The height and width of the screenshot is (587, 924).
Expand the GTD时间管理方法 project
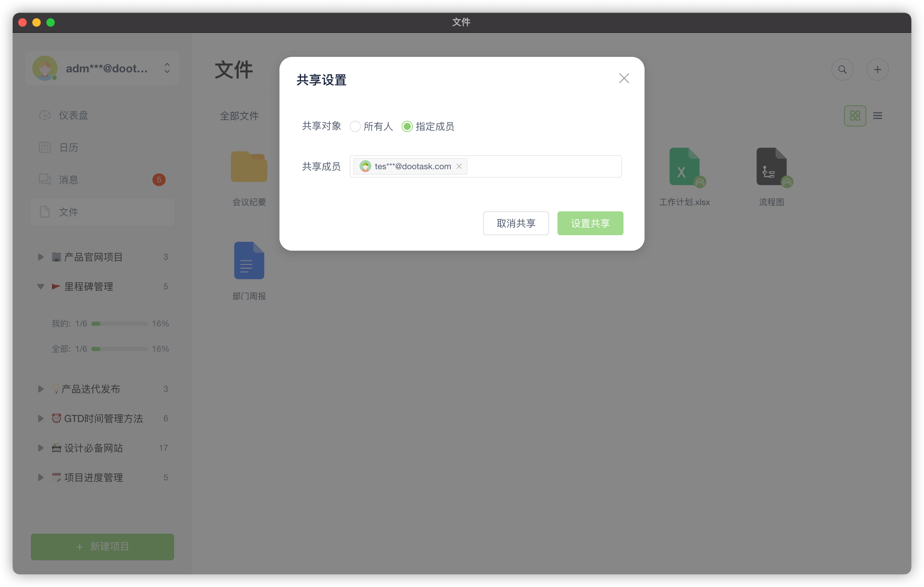tap(40, 418)
